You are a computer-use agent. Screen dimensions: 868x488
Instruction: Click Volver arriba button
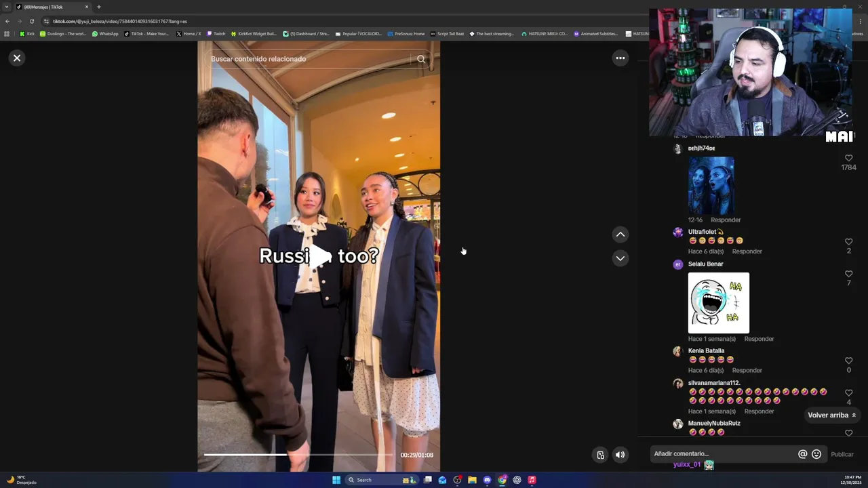click(x=832, y=415)
